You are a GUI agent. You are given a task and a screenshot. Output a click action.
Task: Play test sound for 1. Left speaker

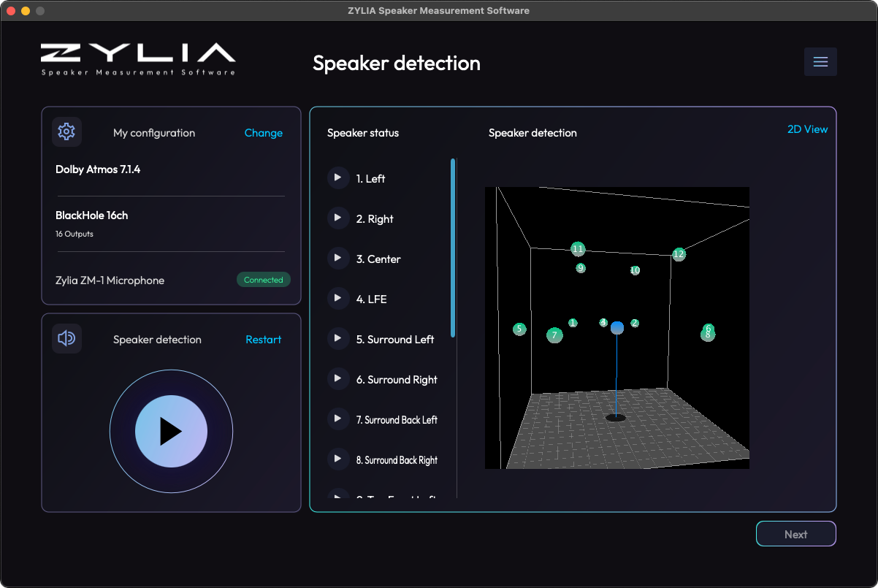coord(338,177)
